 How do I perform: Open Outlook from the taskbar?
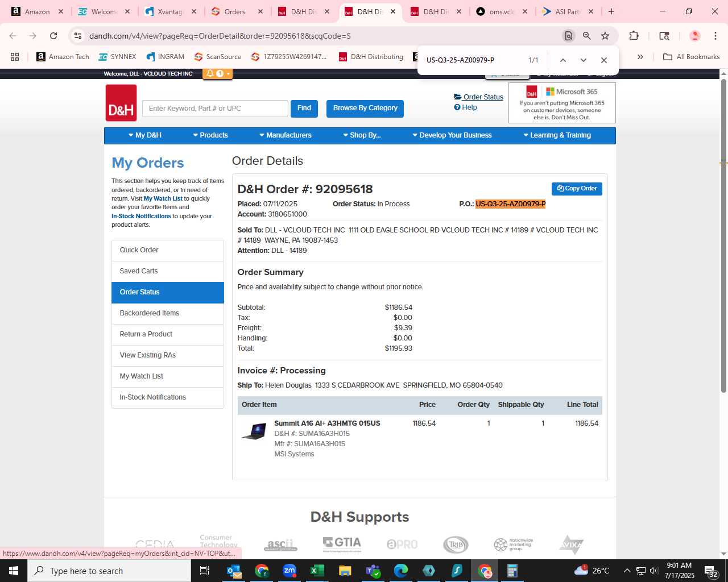point(234,571)
